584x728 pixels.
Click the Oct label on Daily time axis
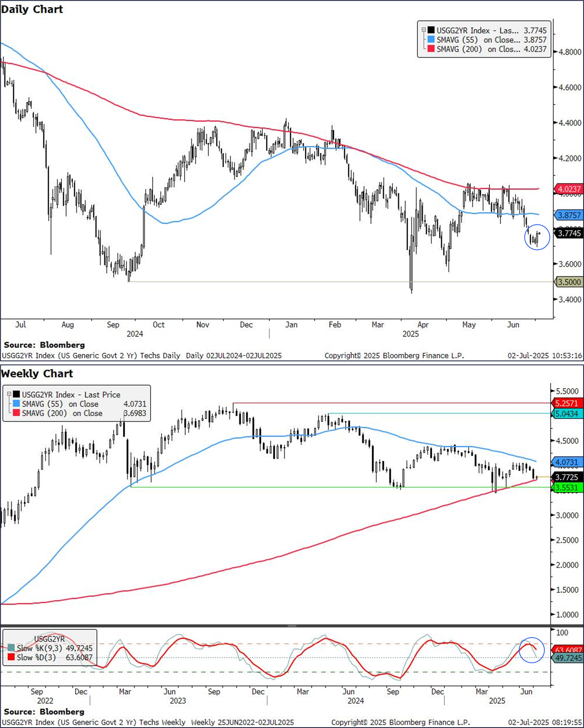[158, 325]
